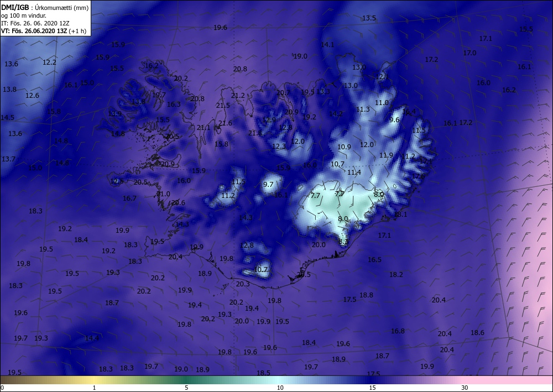Click the map value '14.1'
The image size is (553, 392).
click(x=327, y=44)
